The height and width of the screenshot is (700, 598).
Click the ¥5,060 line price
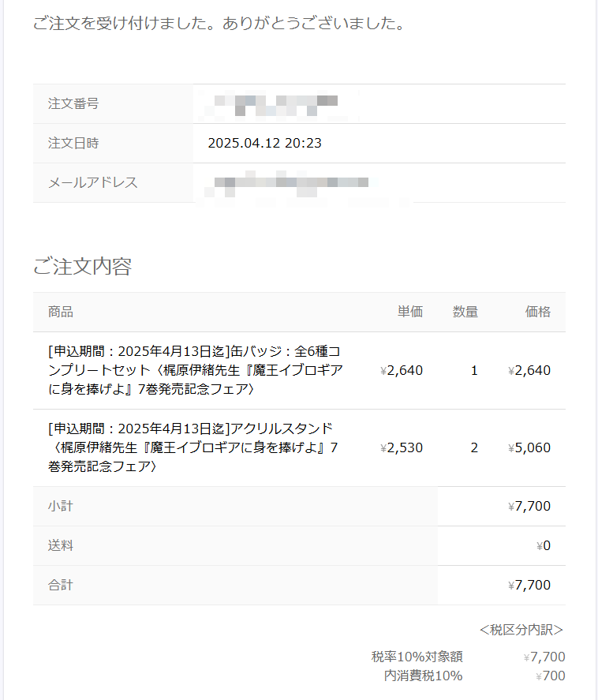(529, 447)
